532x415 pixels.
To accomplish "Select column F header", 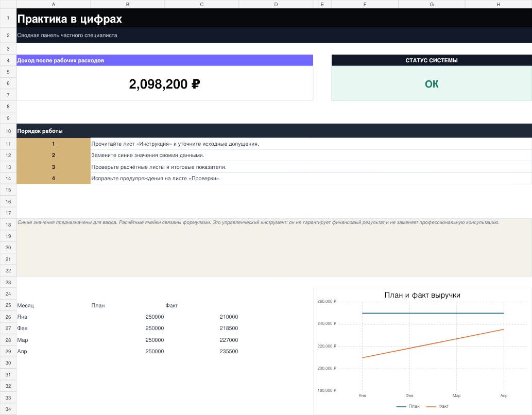I will point(365,4).
